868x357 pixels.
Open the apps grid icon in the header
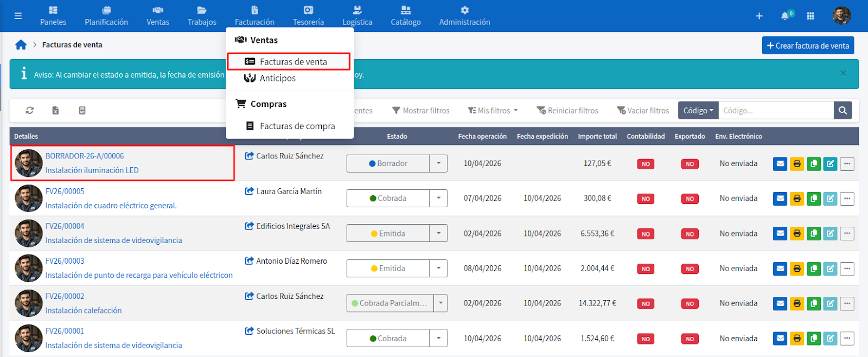click(x=810, y=16)
